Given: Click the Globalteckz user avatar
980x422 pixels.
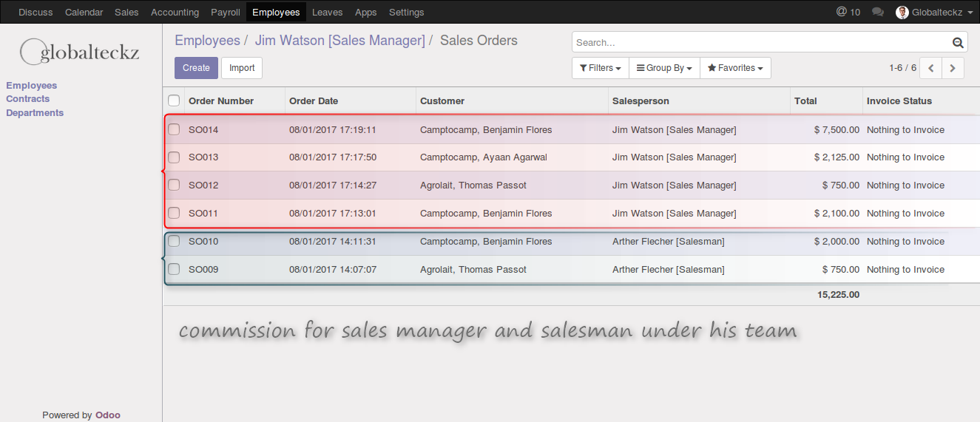Looking at the screenshot, I should coord(902,12).
